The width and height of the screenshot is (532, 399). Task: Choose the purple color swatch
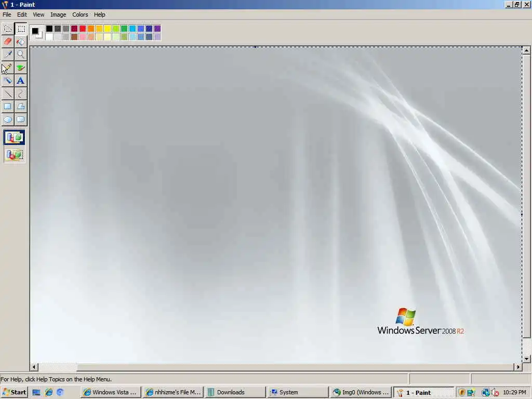157,29
